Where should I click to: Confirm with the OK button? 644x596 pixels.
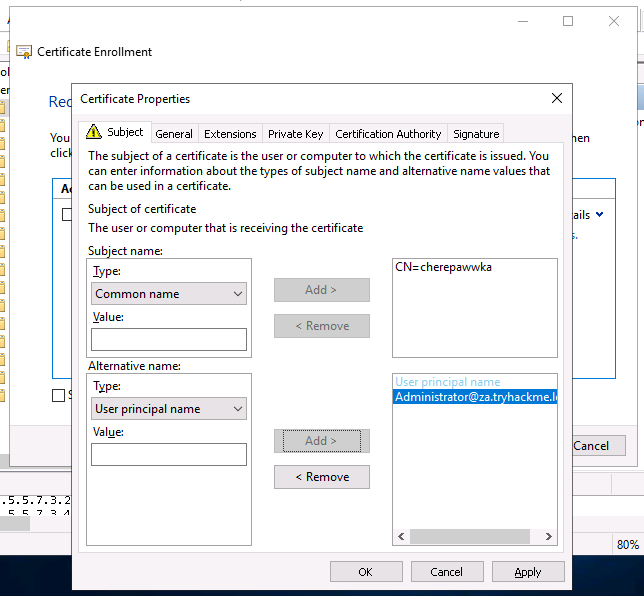[366, 572]
